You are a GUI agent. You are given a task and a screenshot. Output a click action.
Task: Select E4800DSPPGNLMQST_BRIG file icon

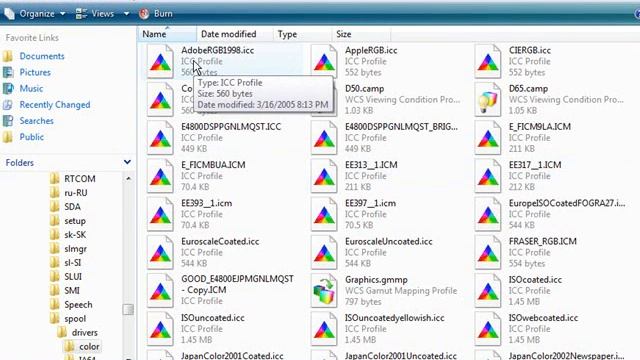click(324, 138)
